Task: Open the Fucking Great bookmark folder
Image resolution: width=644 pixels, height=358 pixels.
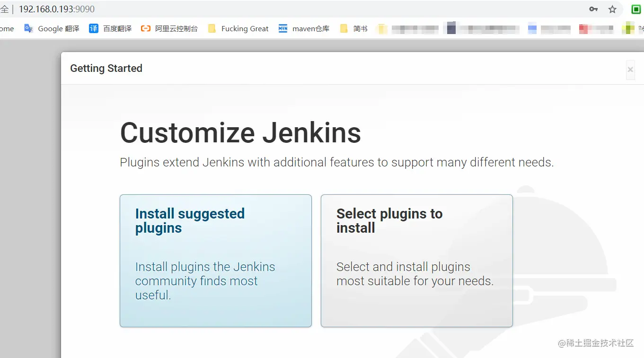Action: click(x=238, y=28)
